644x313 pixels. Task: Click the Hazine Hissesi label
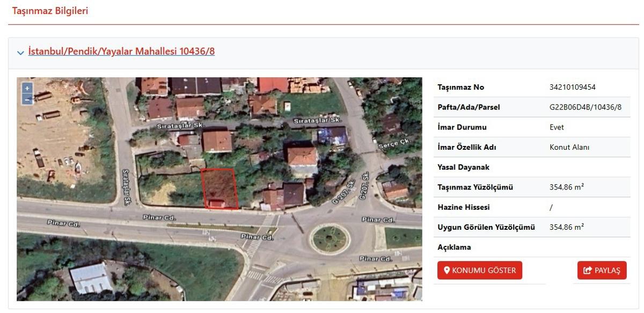pyautogui.click(x=464, y=207)
